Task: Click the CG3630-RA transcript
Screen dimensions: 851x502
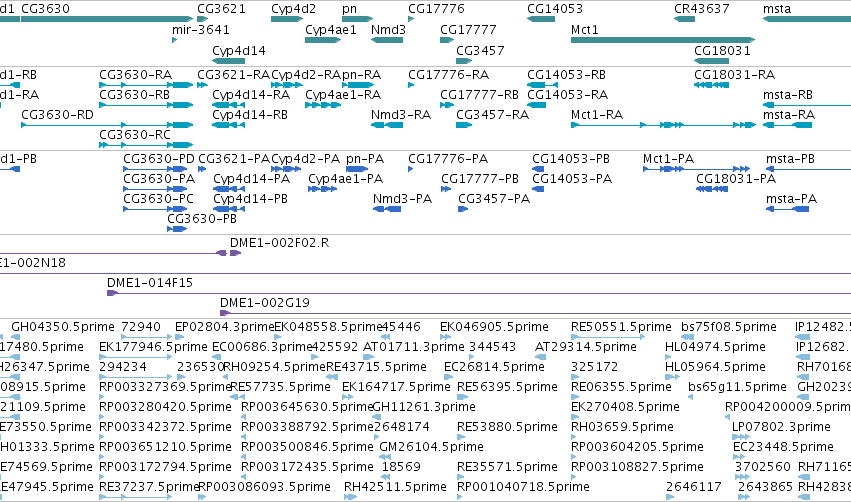Action: tap(146, 85)
